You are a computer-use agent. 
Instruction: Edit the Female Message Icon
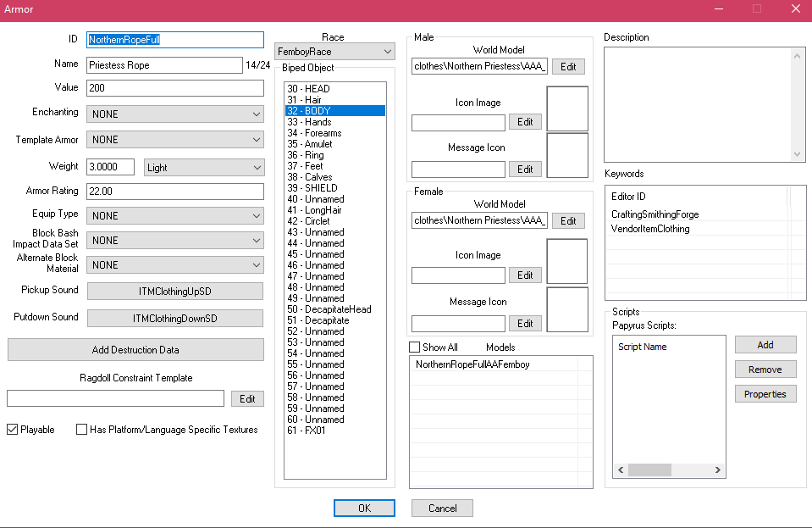[525, 324]
